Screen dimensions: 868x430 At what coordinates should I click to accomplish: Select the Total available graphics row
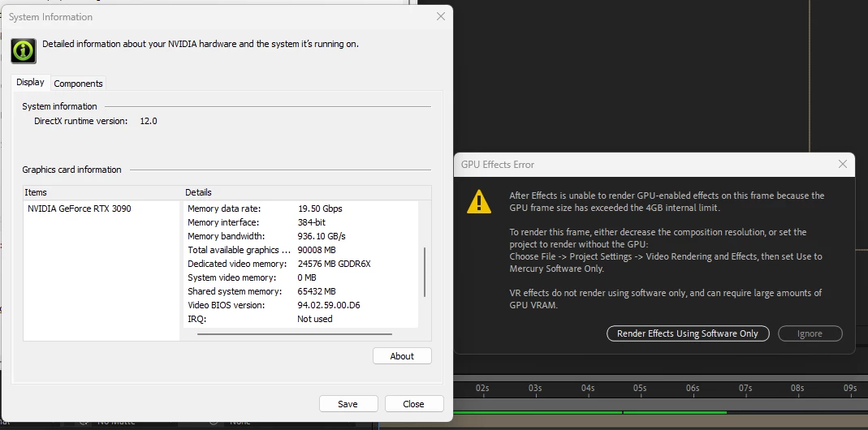point(301,250)
